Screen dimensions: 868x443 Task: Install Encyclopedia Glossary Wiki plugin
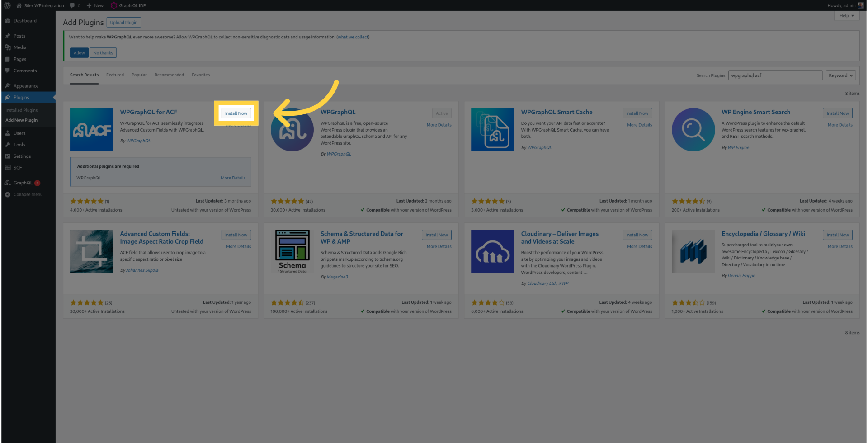(838, 235)
